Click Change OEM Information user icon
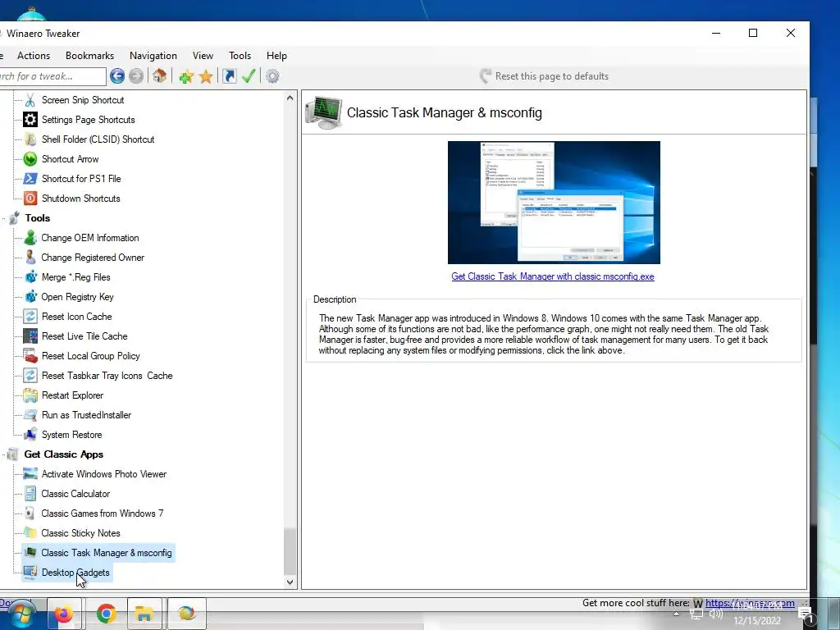 (x=30, y=238)
